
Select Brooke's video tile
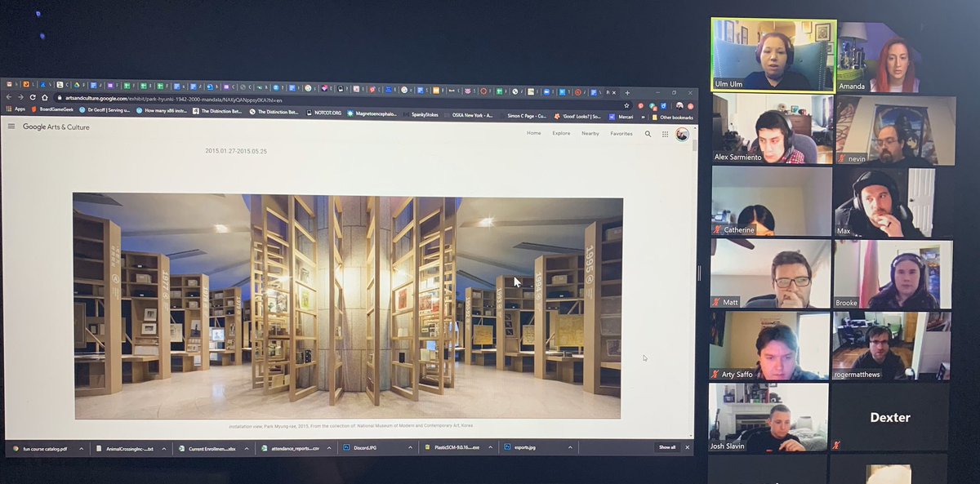pos(893,275)
